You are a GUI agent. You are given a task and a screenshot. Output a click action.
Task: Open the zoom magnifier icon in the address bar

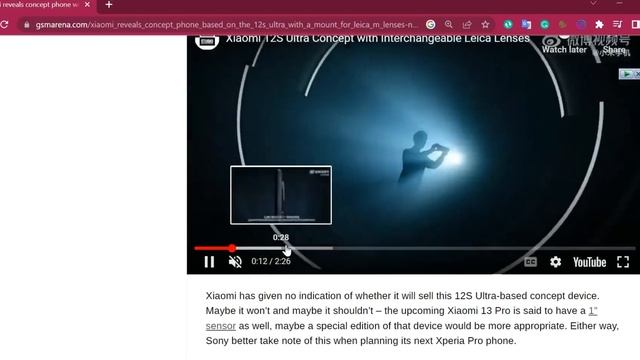pyautogui.click(x=449, y=24)
